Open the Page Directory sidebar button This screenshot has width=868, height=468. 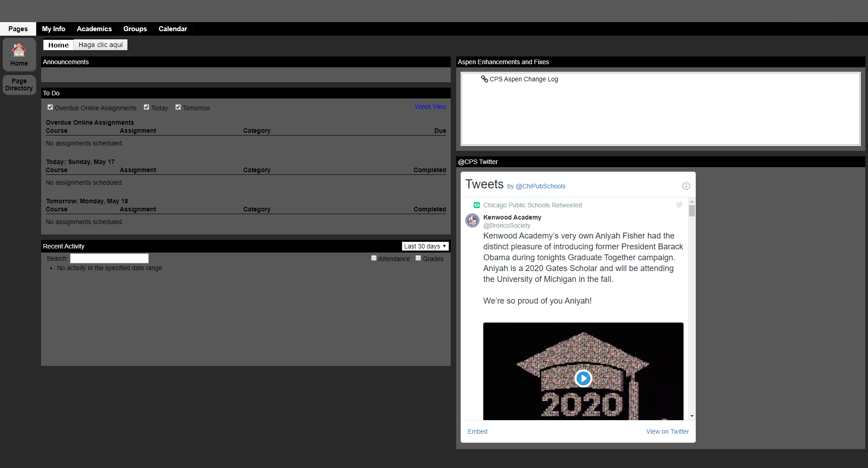pyautogui.click(x=19, y=84)
